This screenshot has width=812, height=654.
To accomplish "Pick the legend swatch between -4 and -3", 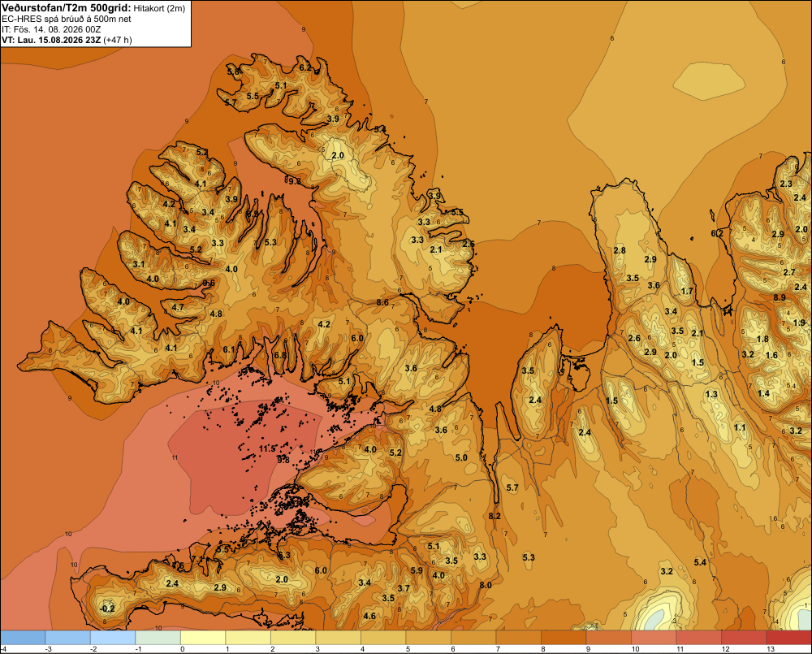I will click(x=23, y=638).
